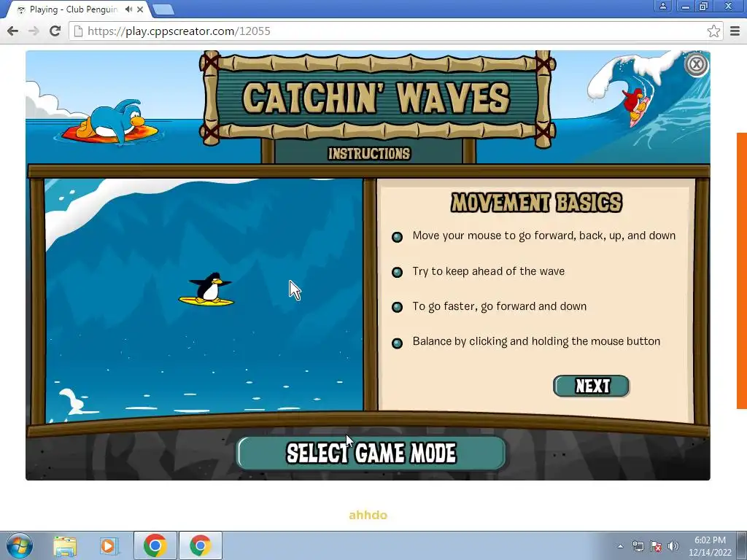Click the page icon in address bar
The image size is (747, 560).
(79, 31)
